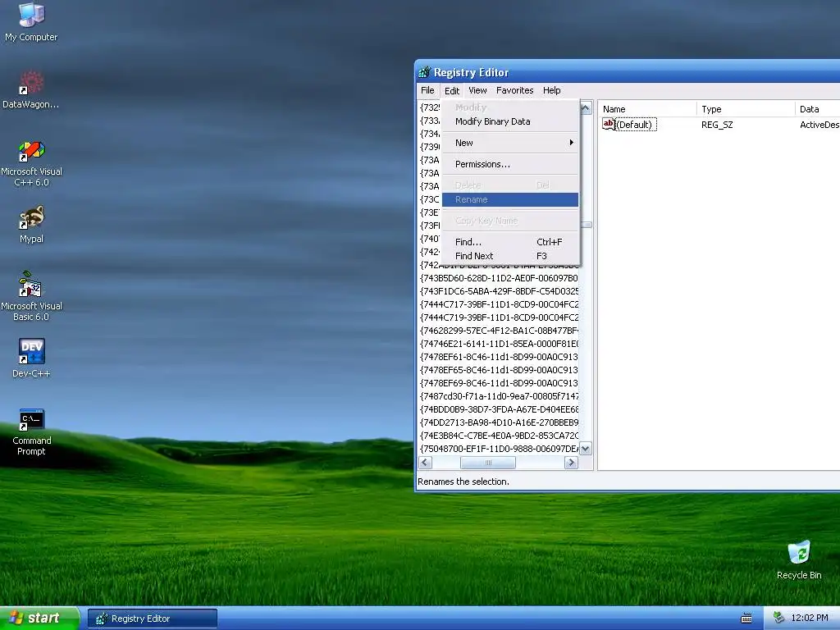The width and height of the screenshot is (840, 630).
Task: Click the Registry Editor taskbar button
Action: [153, 619]
